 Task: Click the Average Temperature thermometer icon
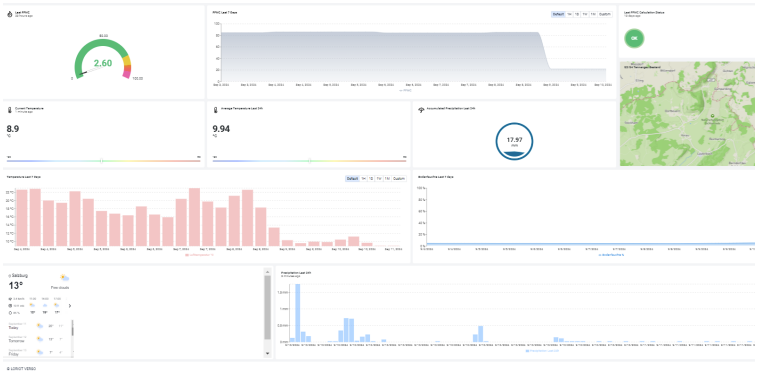216,110
